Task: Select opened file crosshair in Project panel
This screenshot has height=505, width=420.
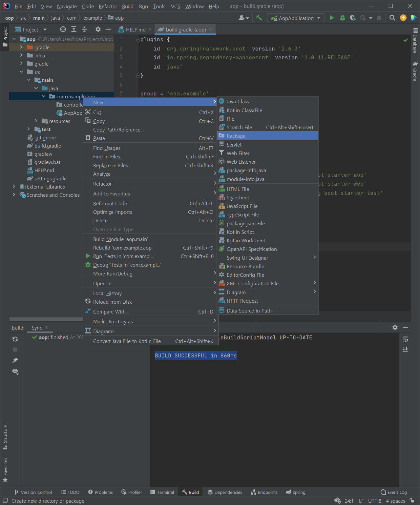Action: click(63, 30)
